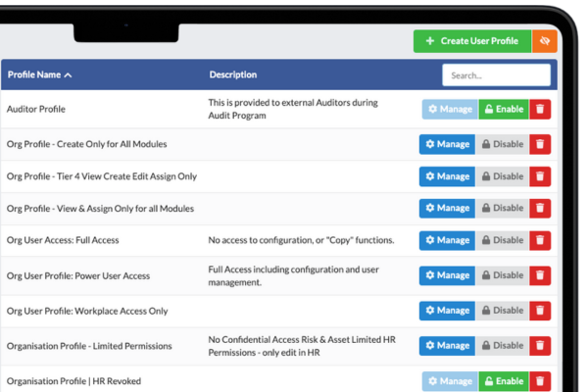Enable the Auditor Profile
The image size is (588, 392).
tap(503, 110)
